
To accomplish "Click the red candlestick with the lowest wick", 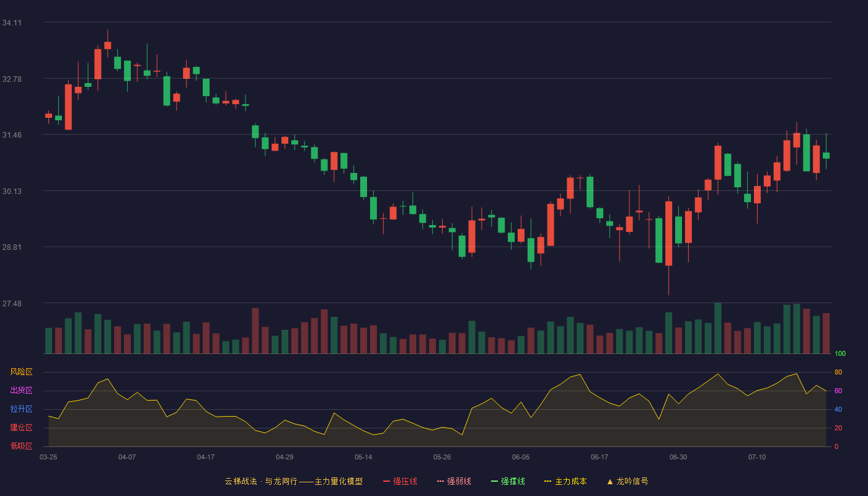I will click(x=668, y=233).
